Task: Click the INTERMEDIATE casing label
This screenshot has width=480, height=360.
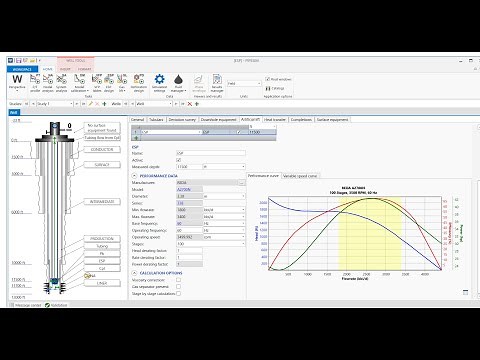Action: coord(102,202)
